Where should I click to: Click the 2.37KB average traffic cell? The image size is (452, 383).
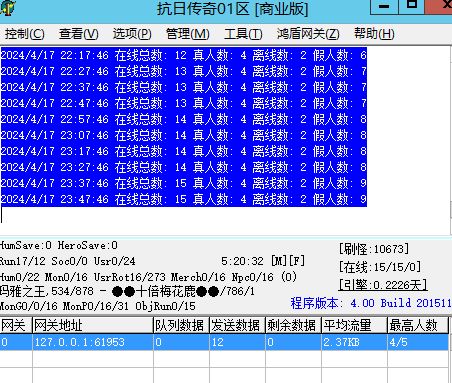(x=354, y=342)
